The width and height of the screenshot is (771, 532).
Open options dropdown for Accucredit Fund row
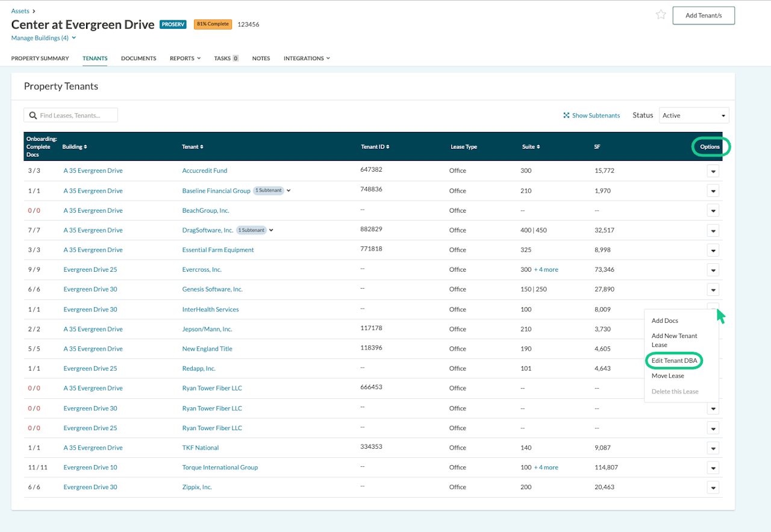tap(713, 171)
